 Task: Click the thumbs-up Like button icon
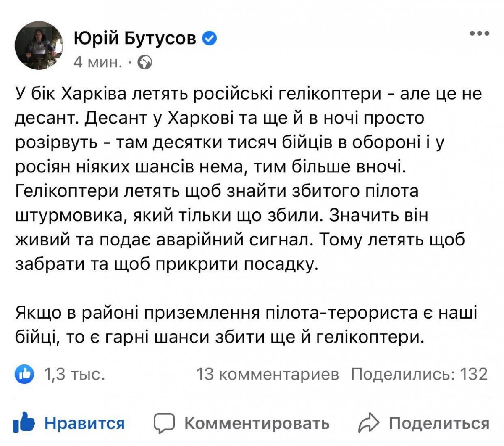click(24, 422)
